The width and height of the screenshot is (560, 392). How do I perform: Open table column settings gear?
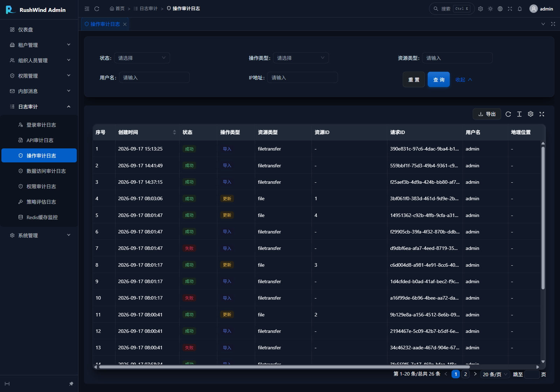point(531,114)
